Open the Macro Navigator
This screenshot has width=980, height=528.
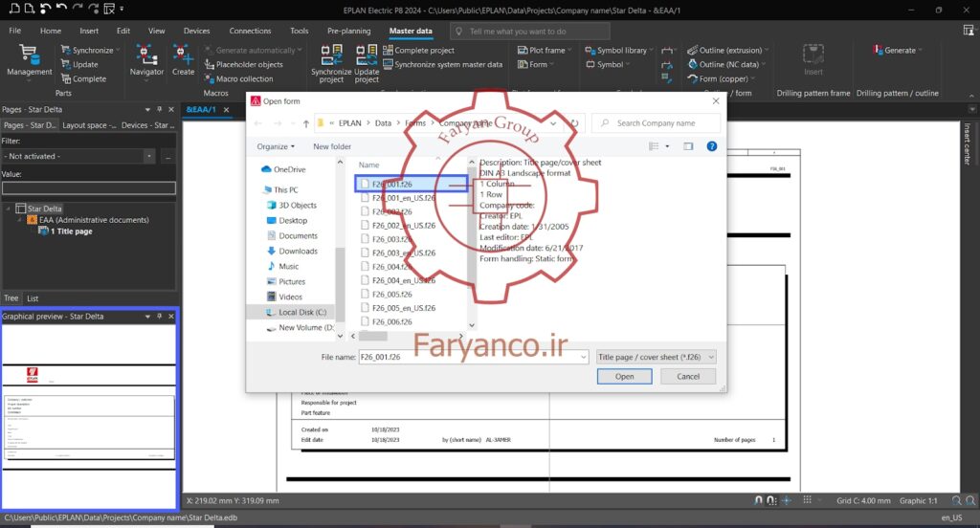pyautogui.click(x=146, y=60)
